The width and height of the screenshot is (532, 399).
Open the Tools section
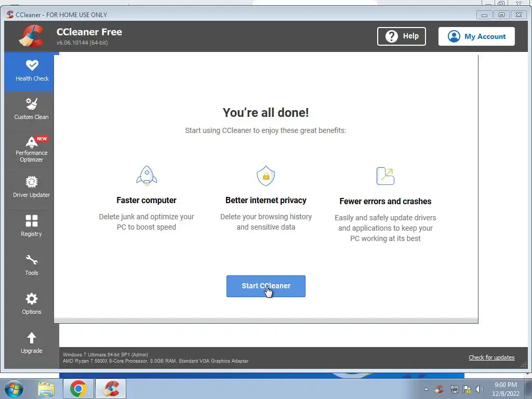pos(31,265)
